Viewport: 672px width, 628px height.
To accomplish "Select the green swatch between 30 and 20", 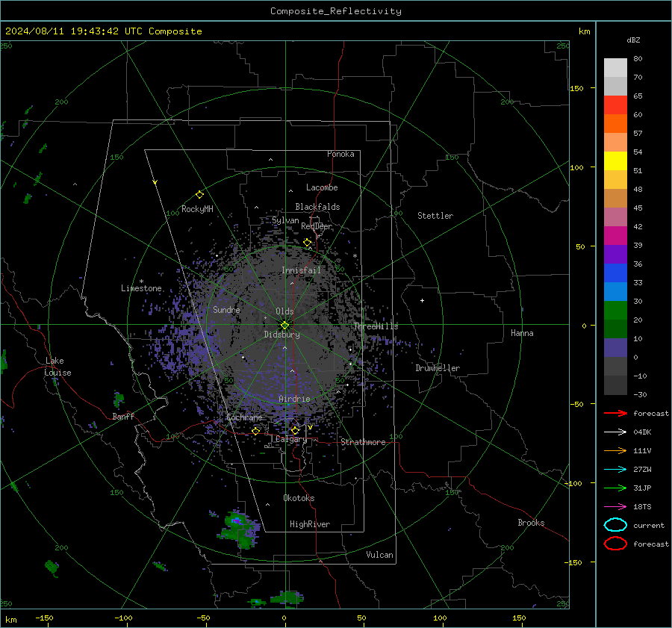I will pos(615,310).
